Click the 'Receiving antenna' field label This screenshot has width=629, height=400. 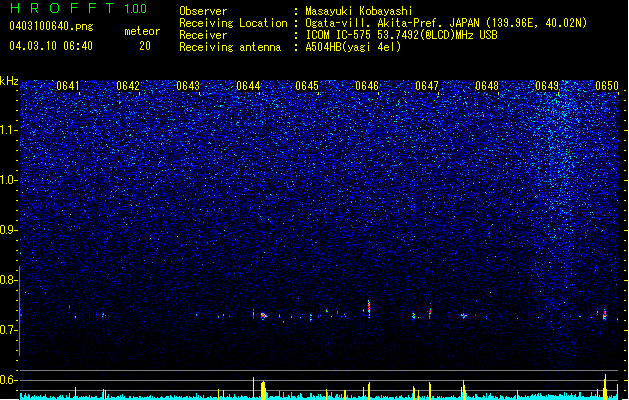tap(230, 47)
